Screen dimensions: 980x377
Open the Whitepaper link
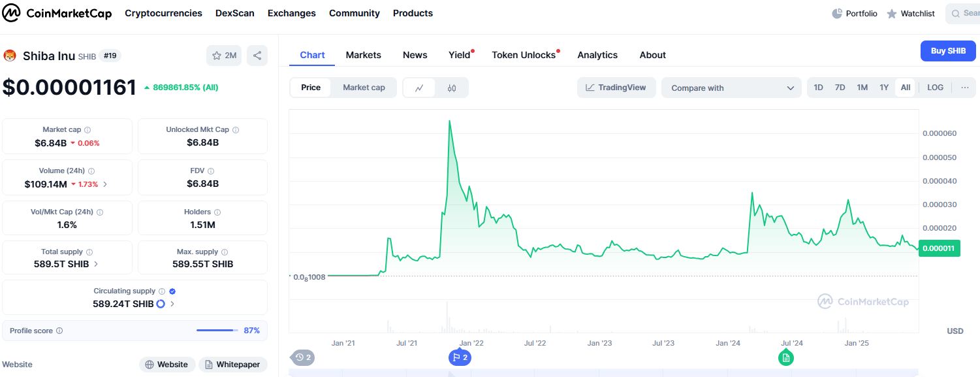coord(232,365)
